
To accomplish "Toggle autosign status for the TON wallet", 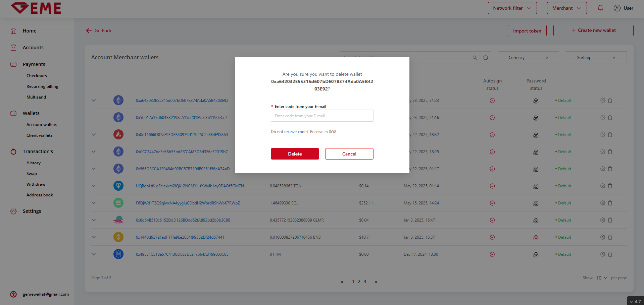I will point(492,186).
